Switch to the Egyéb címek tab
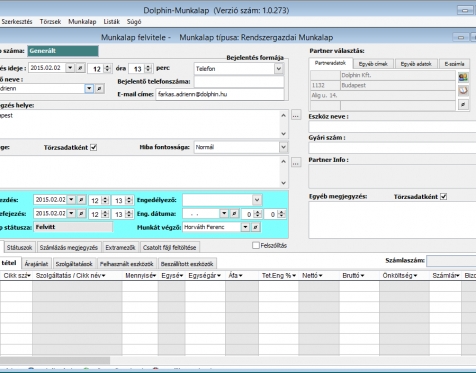Viewport: 476px width, 373px height. [x=373, y=64]
